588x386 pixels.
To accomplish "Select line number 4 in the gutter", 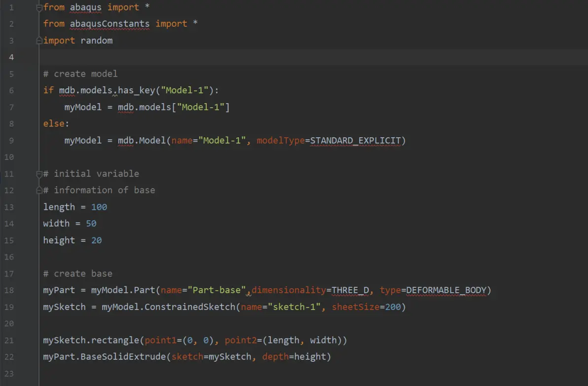I will (x=11, y=57).
